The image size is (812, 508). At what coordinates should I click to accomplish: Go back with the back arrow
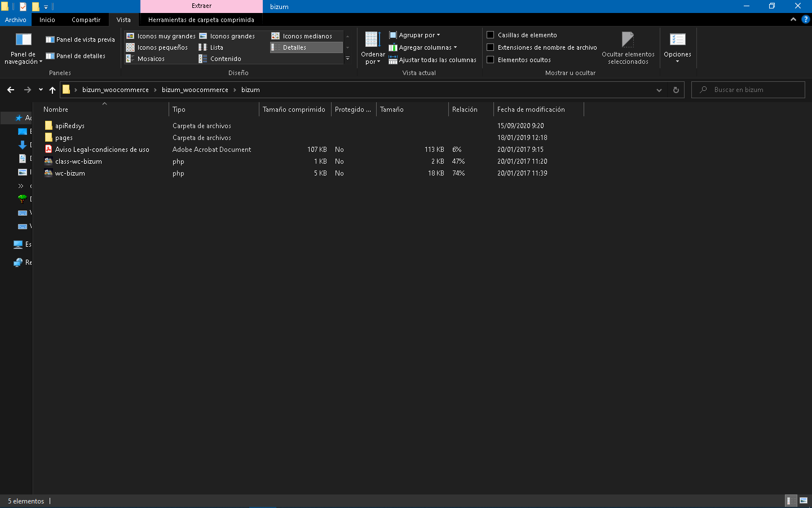click(11, 90)
